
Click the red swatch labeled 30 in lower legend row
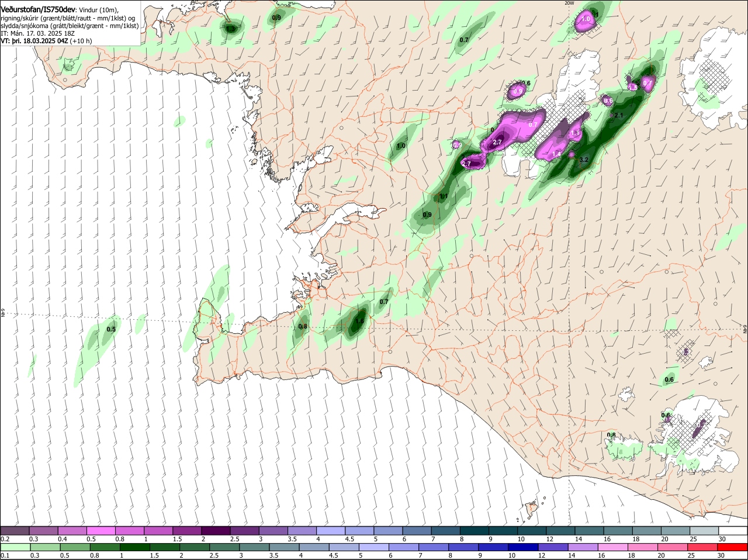tap(733, 547)
